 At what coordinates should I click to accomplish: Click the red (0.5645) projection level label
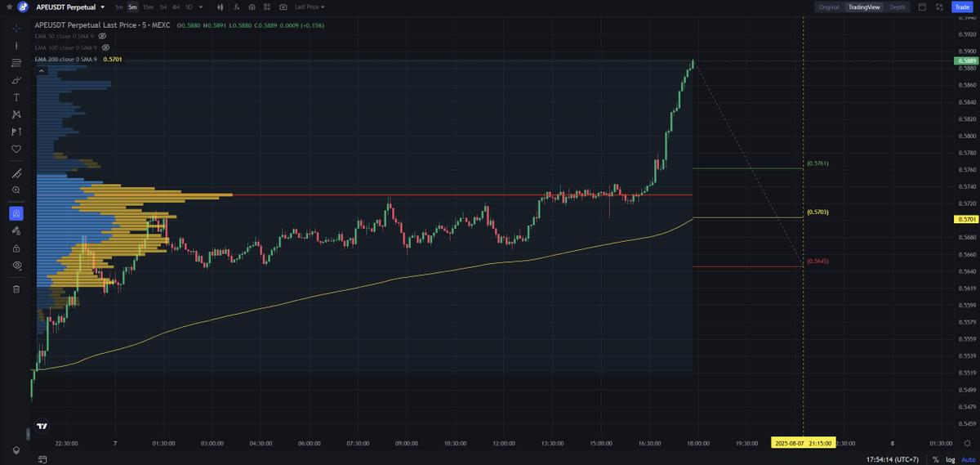click(817, 261)
